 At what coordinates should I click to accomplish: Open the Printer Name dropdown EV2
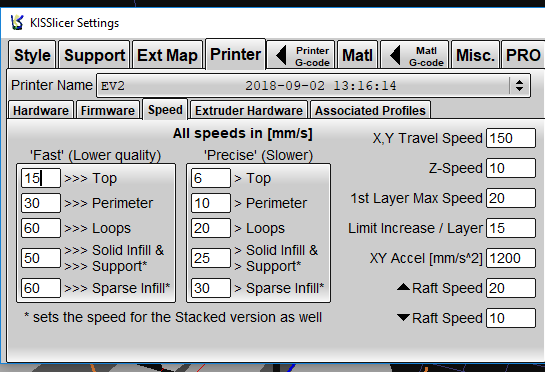[313, 86]
